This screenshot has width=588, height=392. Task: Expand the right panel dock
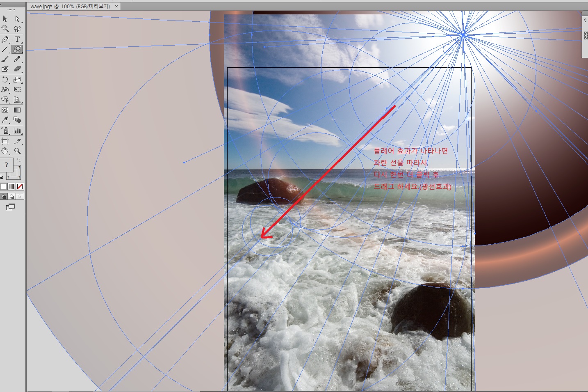tap(585, 21)
